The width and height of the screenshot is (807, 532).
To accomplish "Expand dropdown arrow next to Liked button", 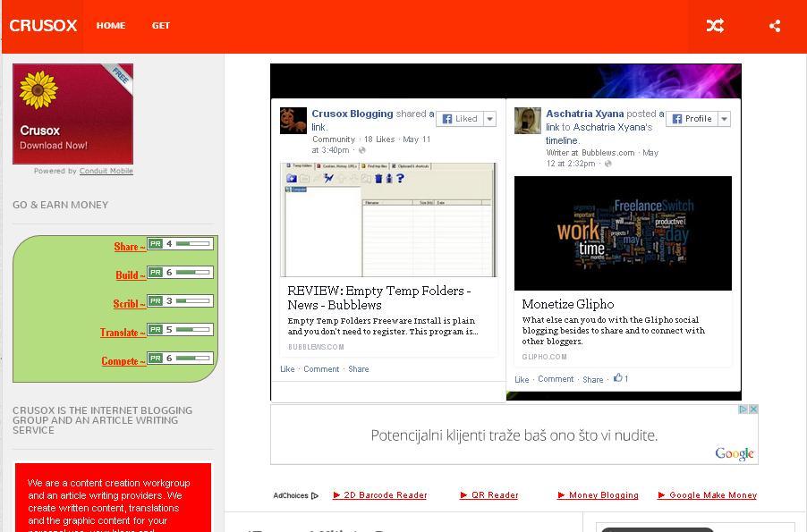I will (x=489, y=119).
